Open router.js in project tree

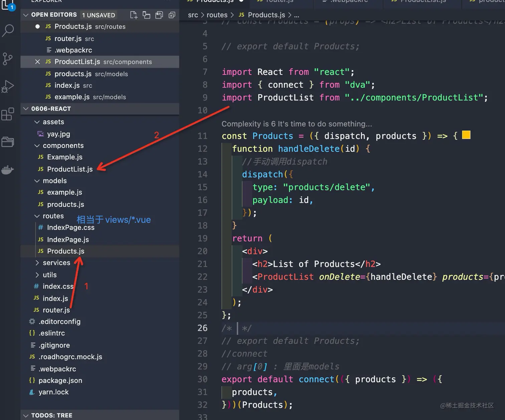[100, 310]
